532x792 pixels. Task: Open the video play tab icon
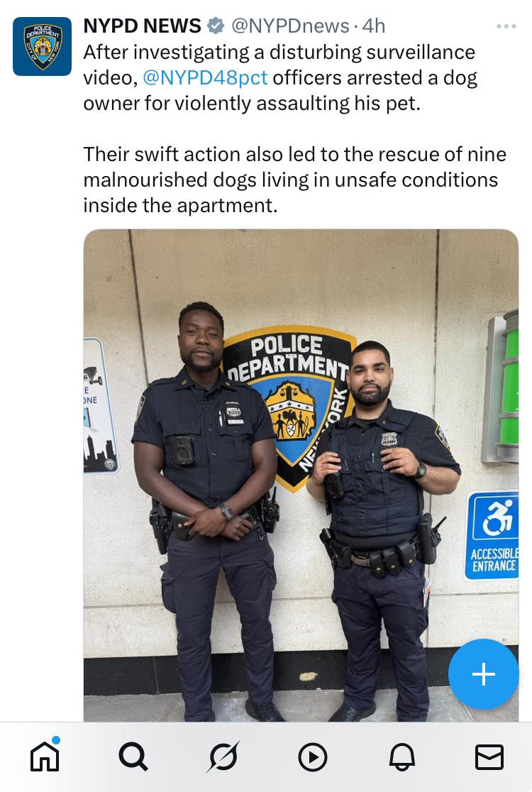pyautogui.click(x=312, y=757)
